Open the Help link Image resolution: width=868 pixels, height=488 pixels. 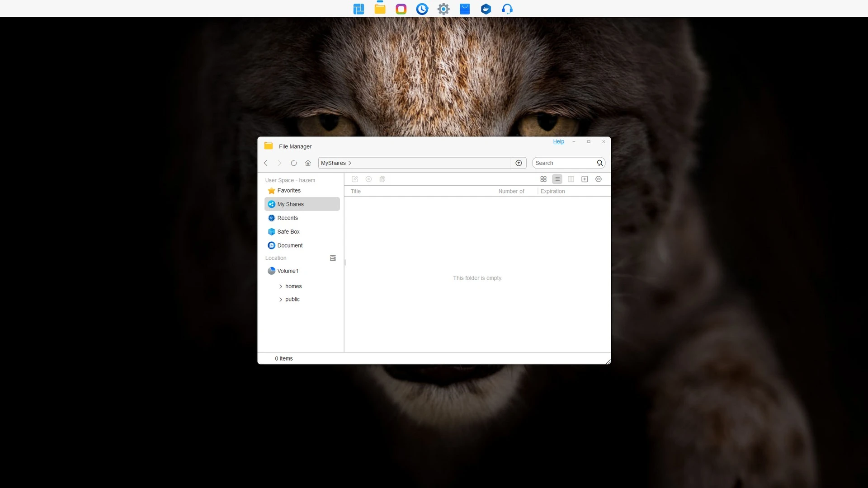click(558, 141)
